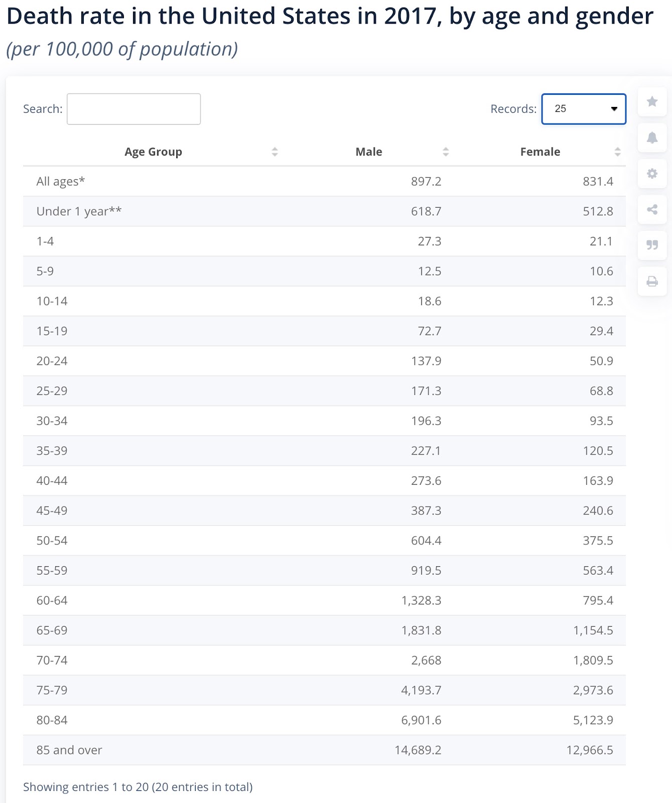
Task: Click male value 2,668
Action: click(426, 660)
